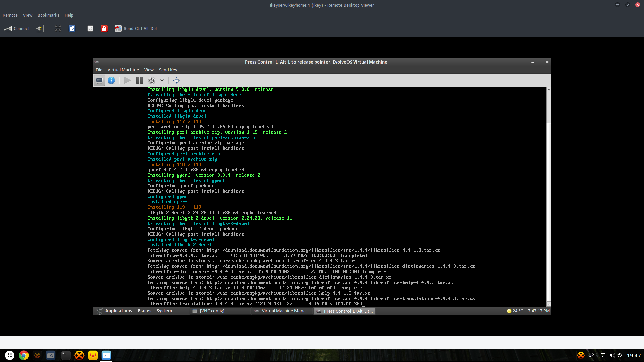The image size is (644, 362).
Task: Take a screenshot with the camera icon
Action: 72,29
